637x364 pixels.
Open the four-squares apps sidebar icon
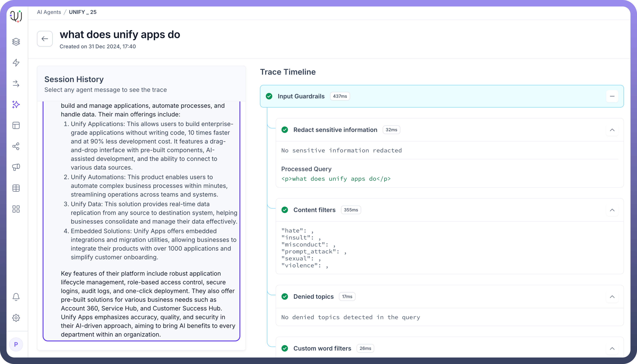pyautogui.click(x=16, y=209)
